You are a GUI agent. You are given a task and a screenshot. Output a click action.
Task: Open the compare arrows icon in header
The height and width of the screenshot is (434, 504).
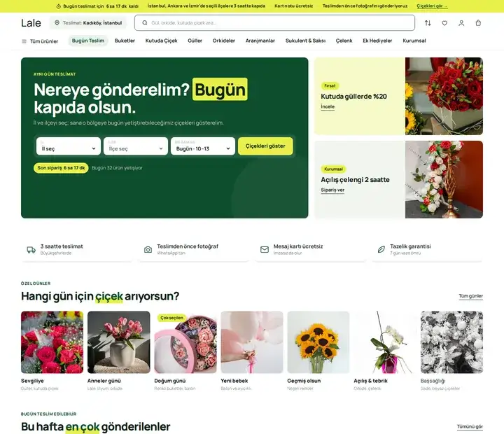[x=428, y=23]
